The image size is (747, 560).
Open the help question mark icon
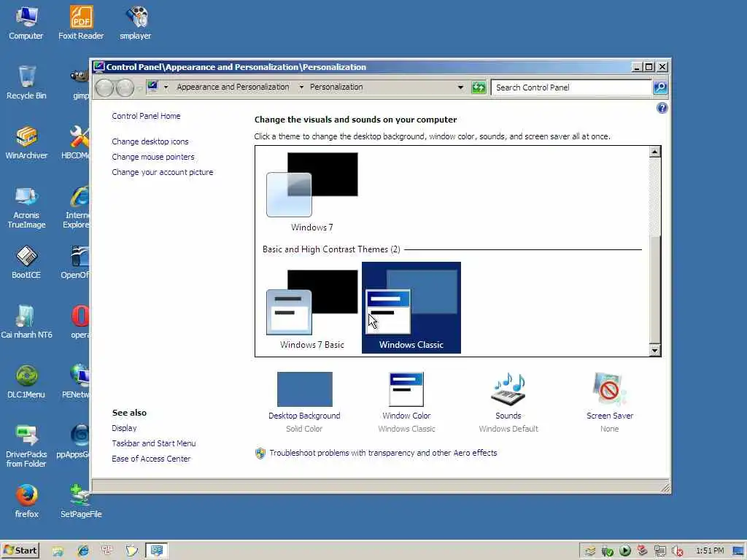point(662,108)
